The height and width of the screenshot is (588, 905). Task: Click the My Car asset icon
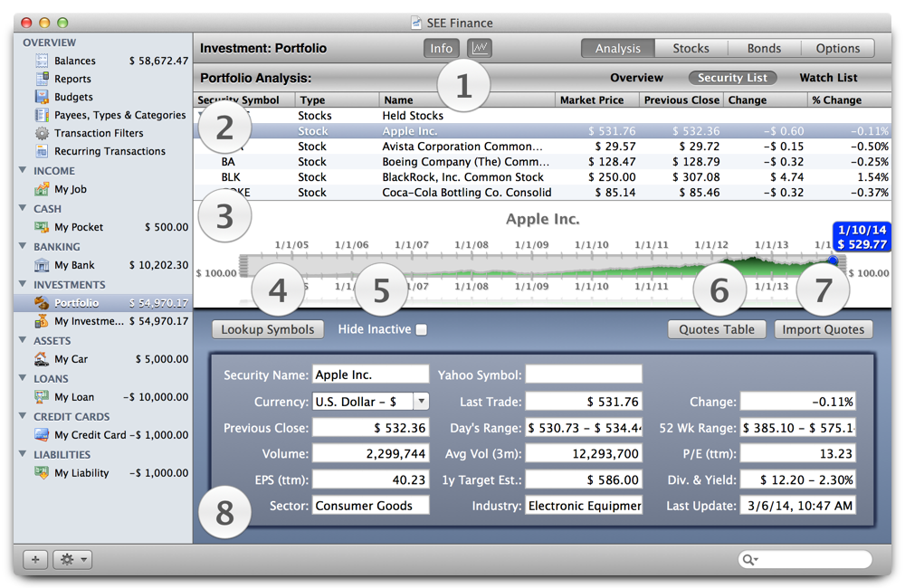[x=42, y=359]
